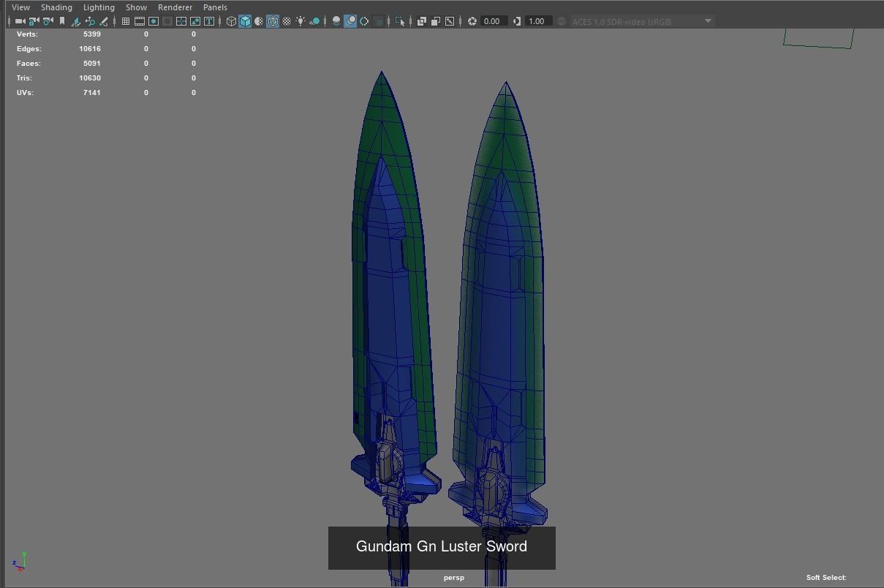Screen dimensions: 884x588
Task: Click the UVs count 7141
Action: 92,92
